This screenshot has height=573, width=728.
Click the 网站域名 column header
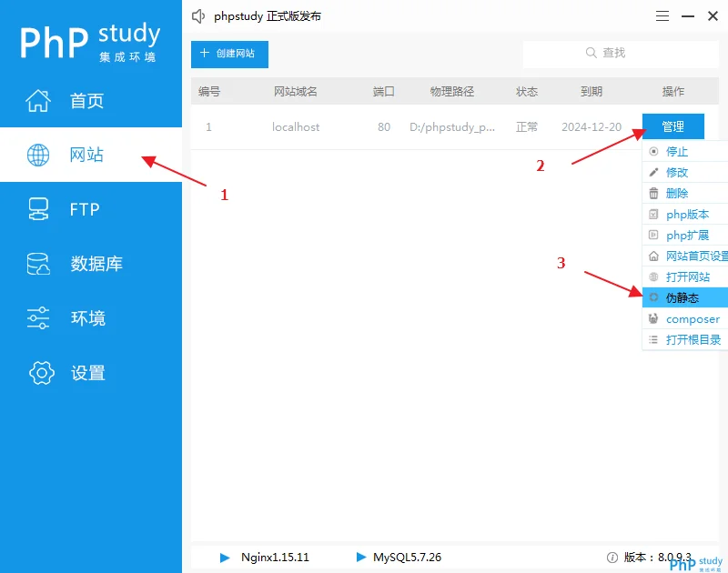(295, 91)
